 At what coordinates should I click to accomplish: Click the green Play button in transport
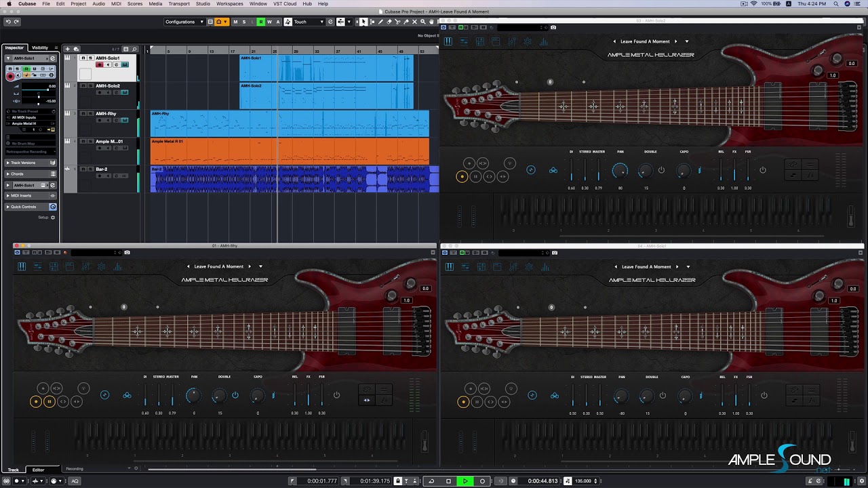465,481
